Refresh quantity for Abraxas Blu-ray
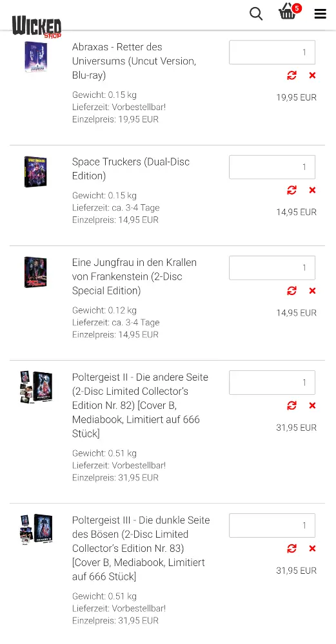 point(292,75)
